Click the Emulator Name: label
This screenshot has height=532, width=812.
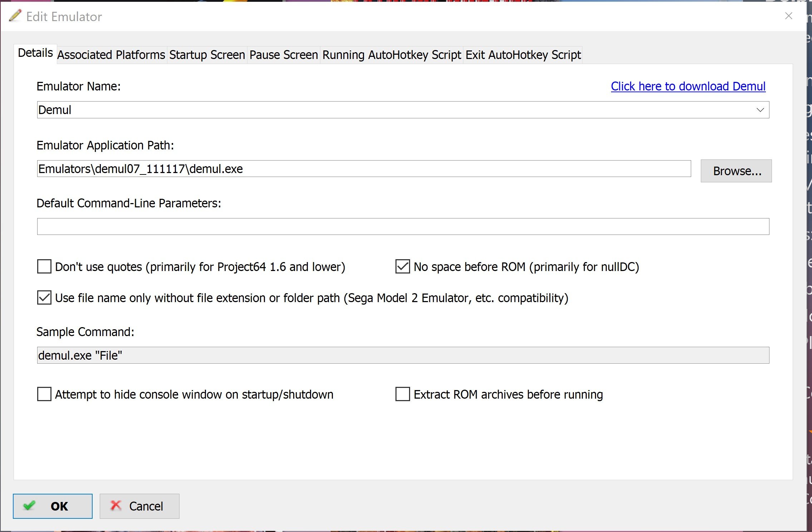(79, 86)
